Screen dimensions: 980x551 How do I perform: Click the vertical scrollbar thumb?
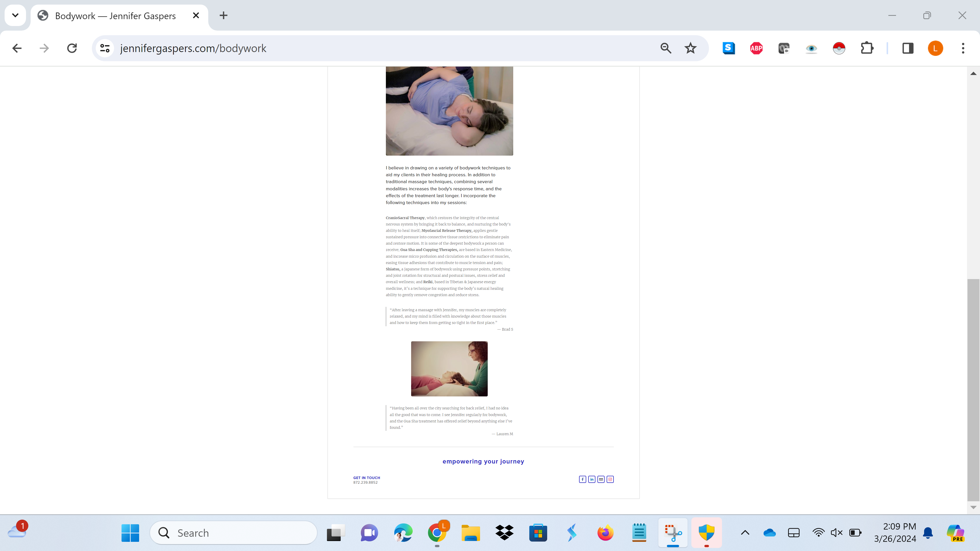(973, 390)
